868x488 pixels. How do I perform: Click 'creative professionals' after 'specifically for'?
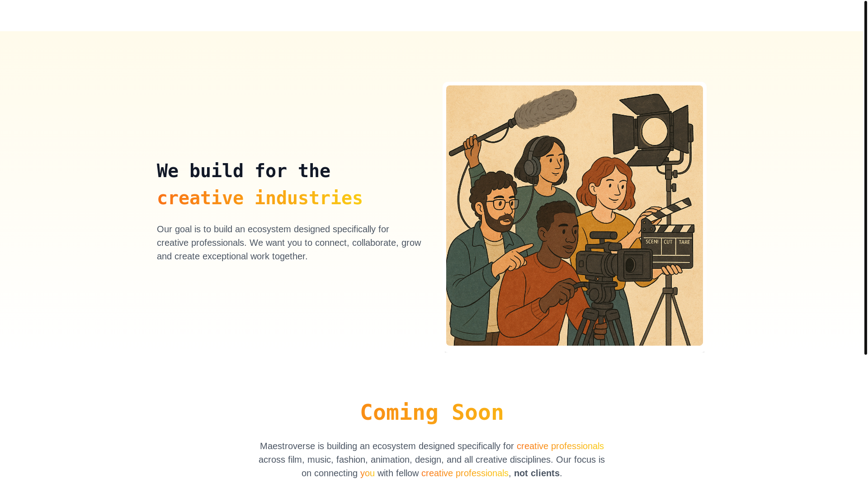560,446
